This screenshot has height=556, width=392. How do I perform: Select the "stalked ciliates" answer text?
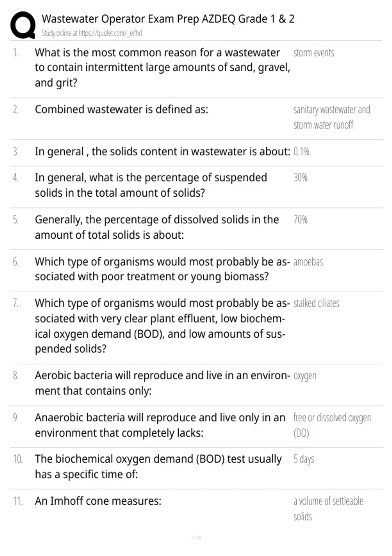tap(316, 304)
